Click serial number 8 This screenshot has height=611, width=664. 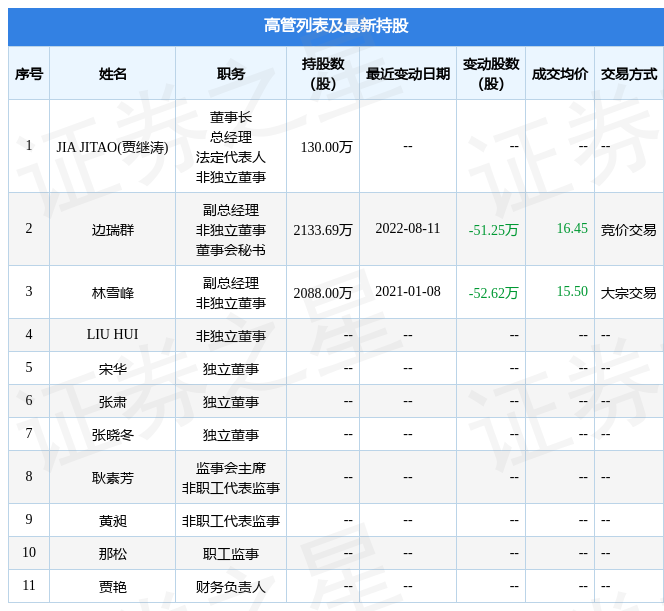click(x=29, y=476)
